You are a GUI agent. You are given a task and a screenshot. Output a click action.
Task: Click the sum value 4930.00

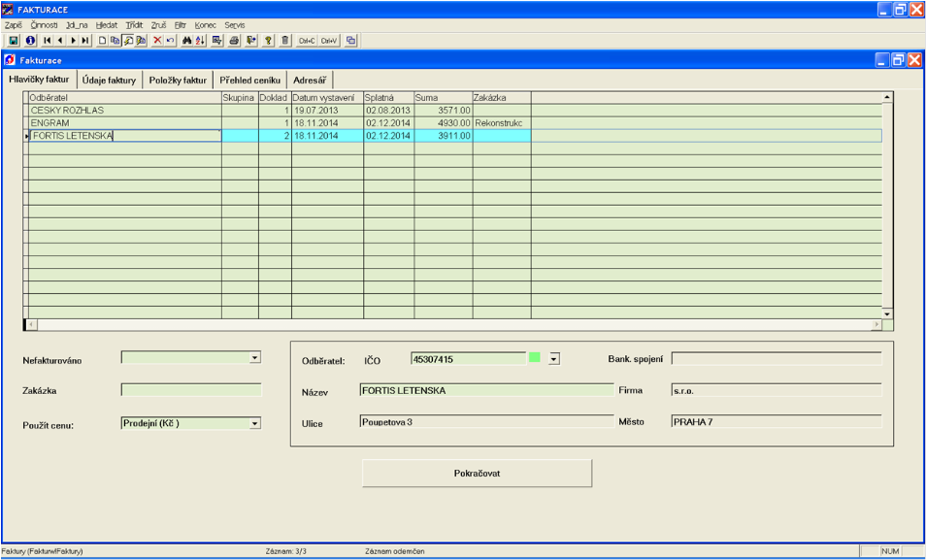[x=444, y=123]
